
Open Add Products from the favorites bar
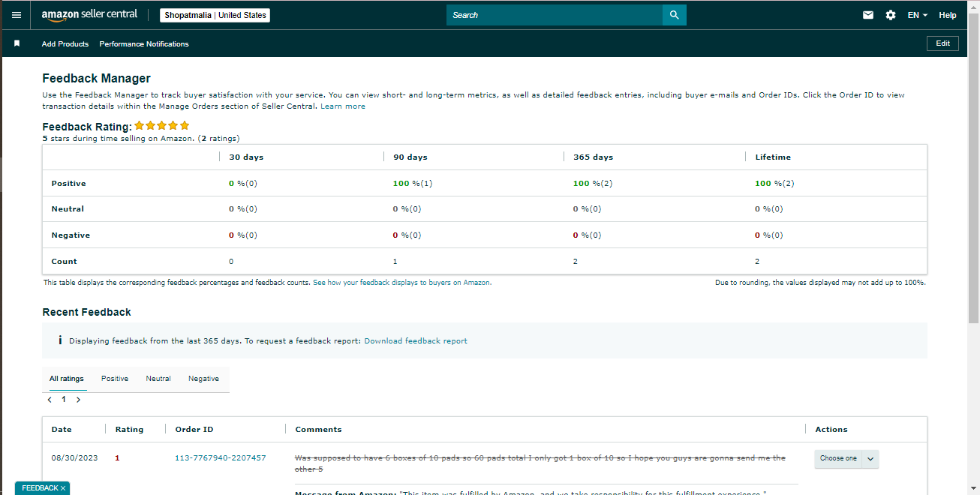pyautogui.click(x=65, y=44)
